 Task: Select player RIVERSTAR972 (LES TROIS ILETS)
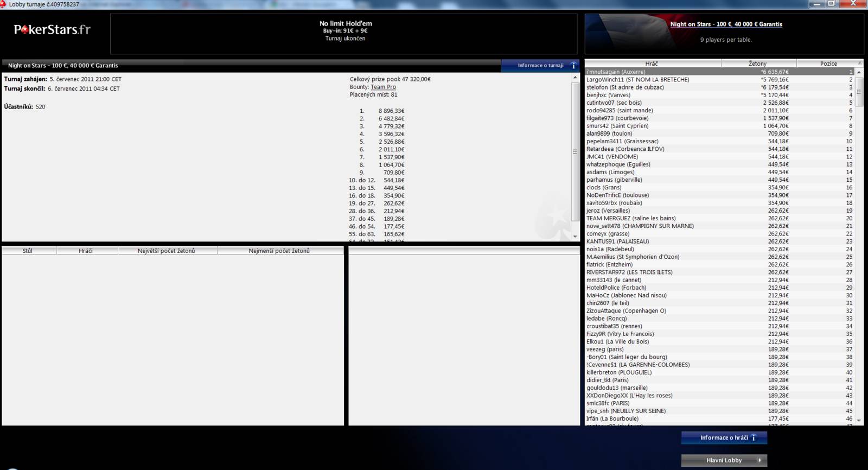(720, 272)
